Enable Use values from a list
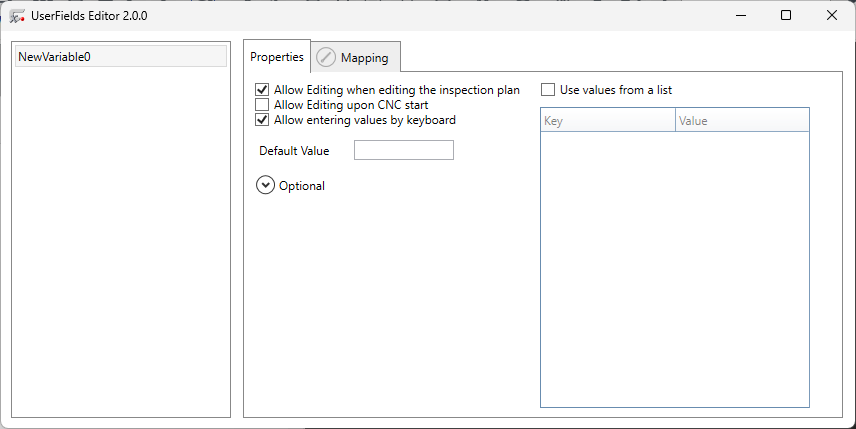 coord(548,90)
